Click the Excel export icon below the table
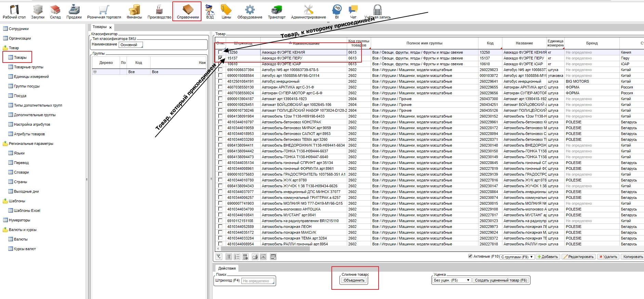 tap(263, 257)
